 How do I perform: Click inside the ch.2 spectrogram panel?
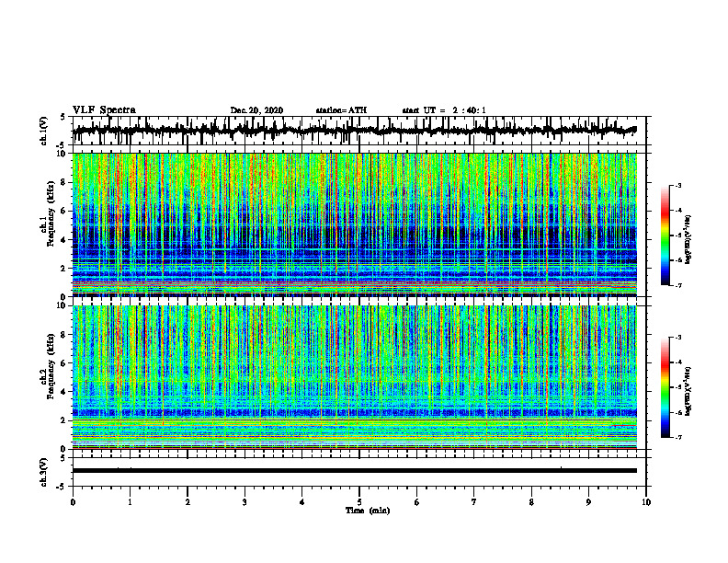click(x=354, y=377)
